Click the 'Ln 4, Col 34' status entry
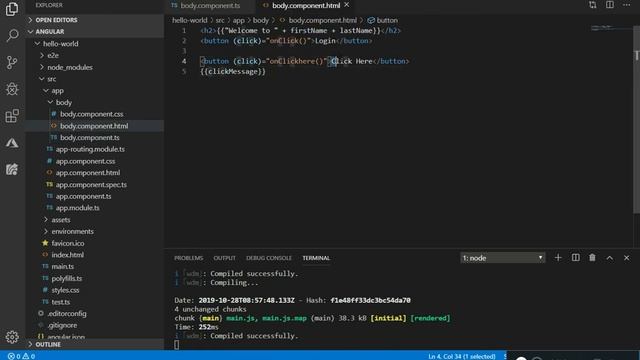The height and width of the screenshot is (360, 640). 462,356
